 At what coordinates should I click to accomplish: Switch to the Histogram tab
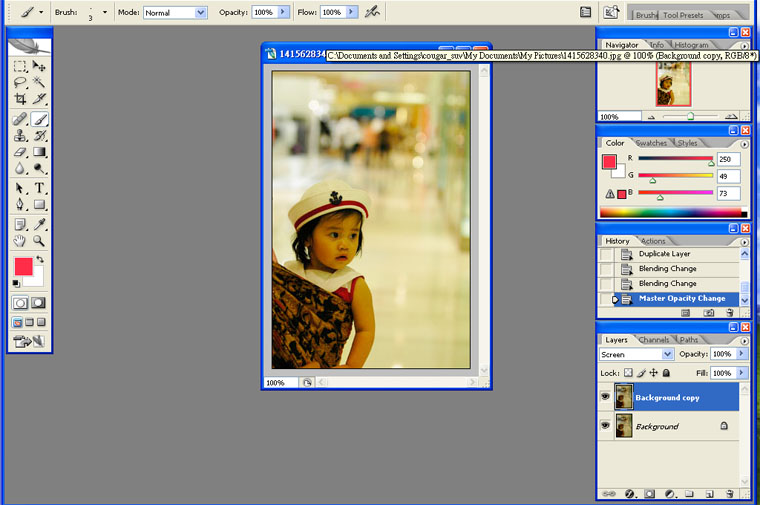(x=691, y=45)
